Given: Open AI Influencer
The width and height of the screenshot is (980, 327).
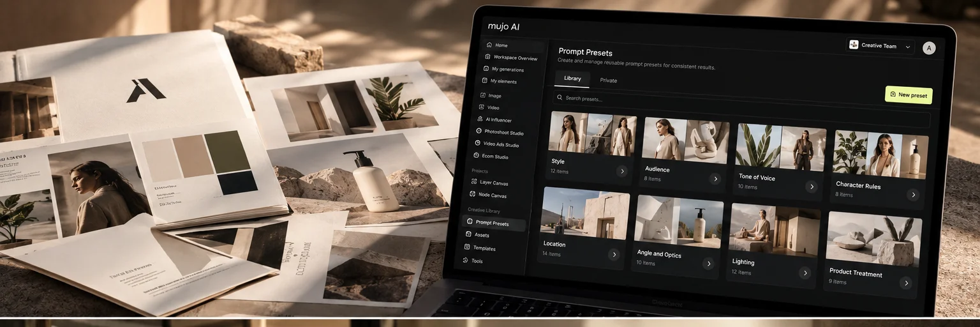Looking at the screenshot, I should coord(495,119).
